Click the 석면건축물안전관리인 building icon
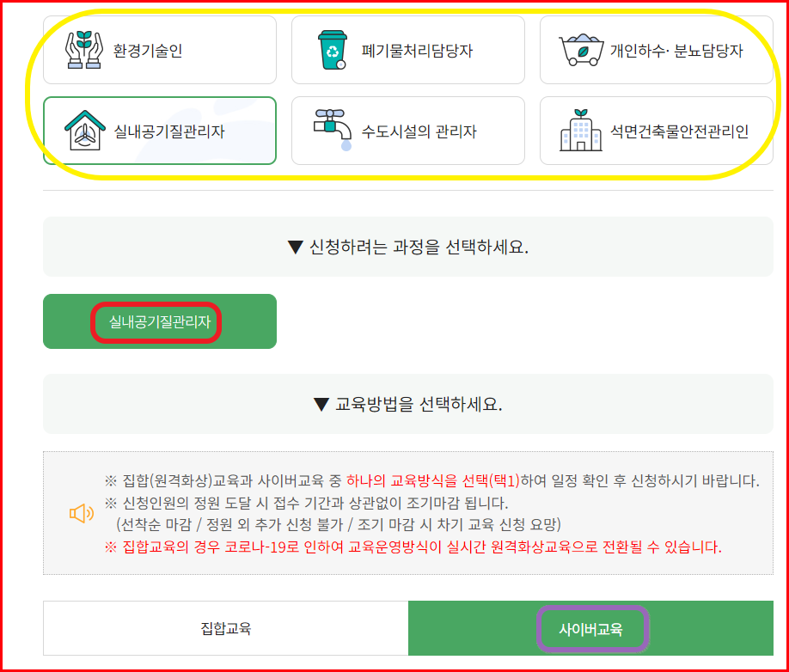Image resolution: width=789 pixels, height=672 pixels. [581, 131]
